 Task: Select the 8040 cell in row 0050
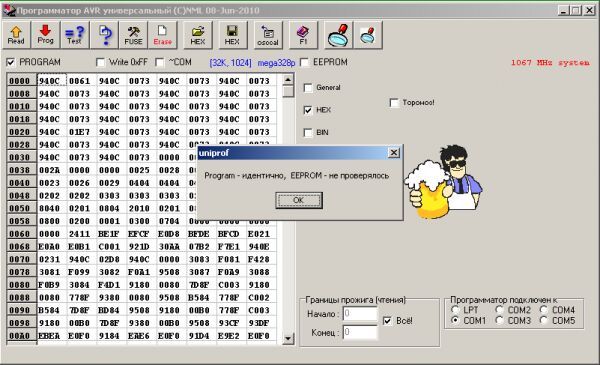click(x=52, y=208)
